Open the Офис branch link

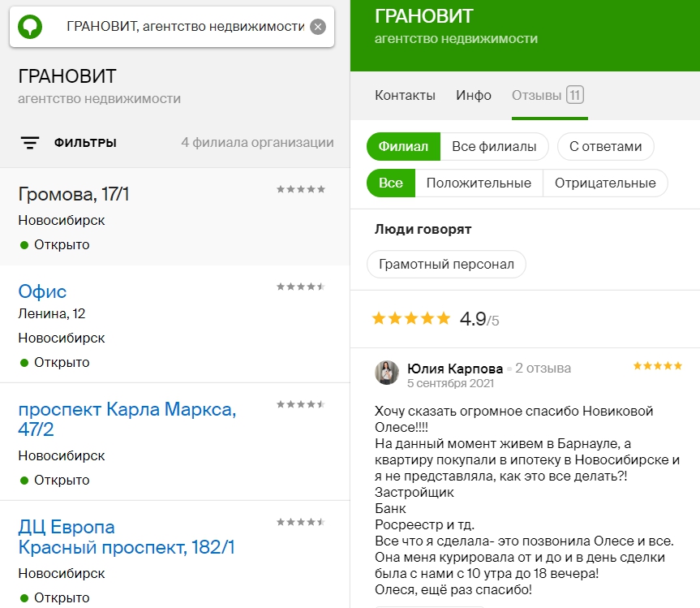(42, 291)
